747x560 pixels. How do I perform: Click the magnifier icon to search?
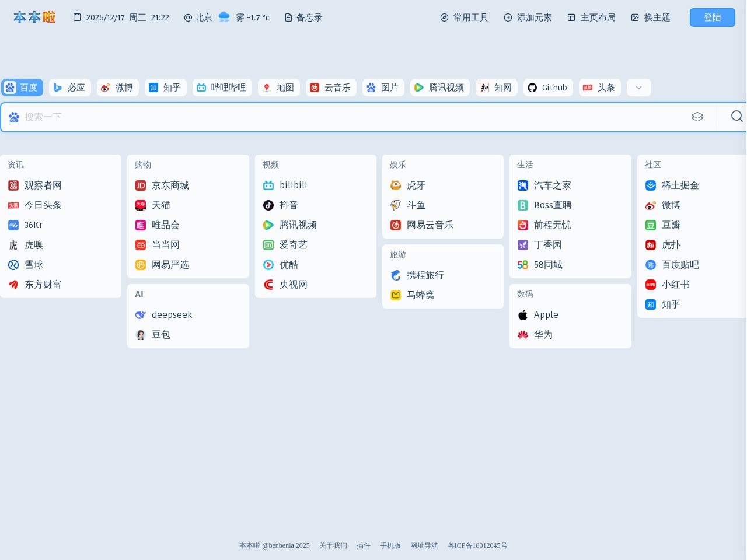tap(736, 117)
